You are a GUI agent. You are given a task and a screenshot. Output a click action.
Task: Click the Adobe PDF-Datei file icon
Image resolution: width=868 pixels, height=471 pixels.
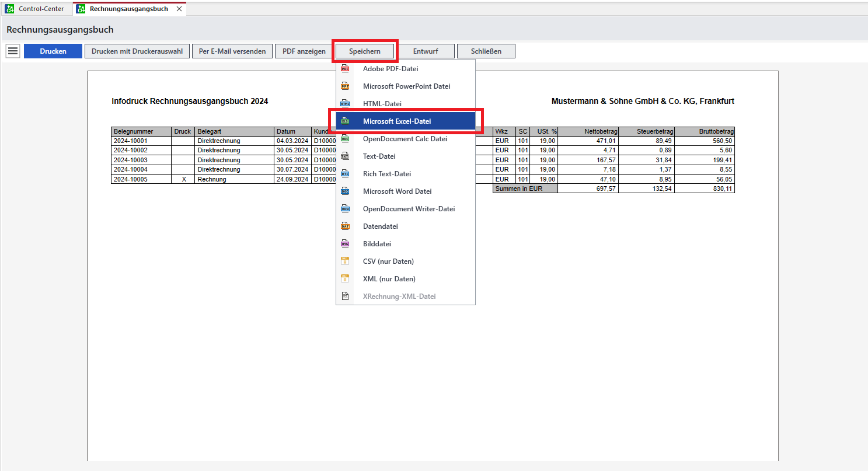coord(345,69)
